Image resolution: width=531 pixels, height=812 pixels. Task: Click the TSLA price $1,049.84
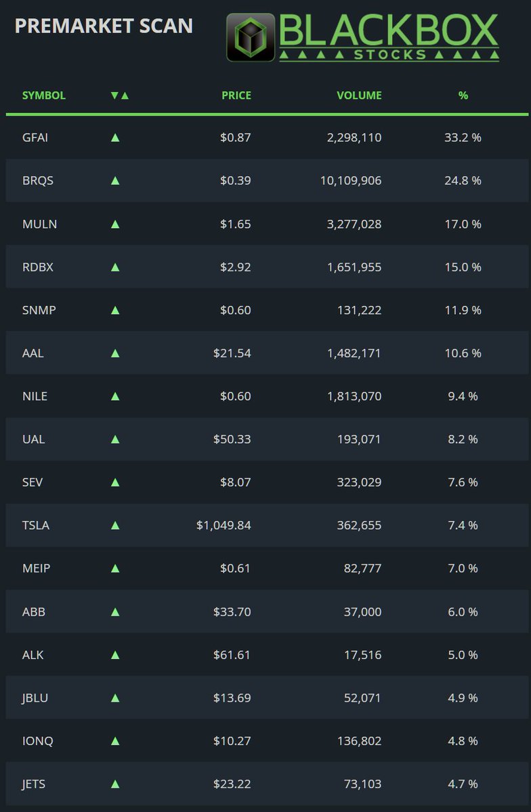pos(224,526)
